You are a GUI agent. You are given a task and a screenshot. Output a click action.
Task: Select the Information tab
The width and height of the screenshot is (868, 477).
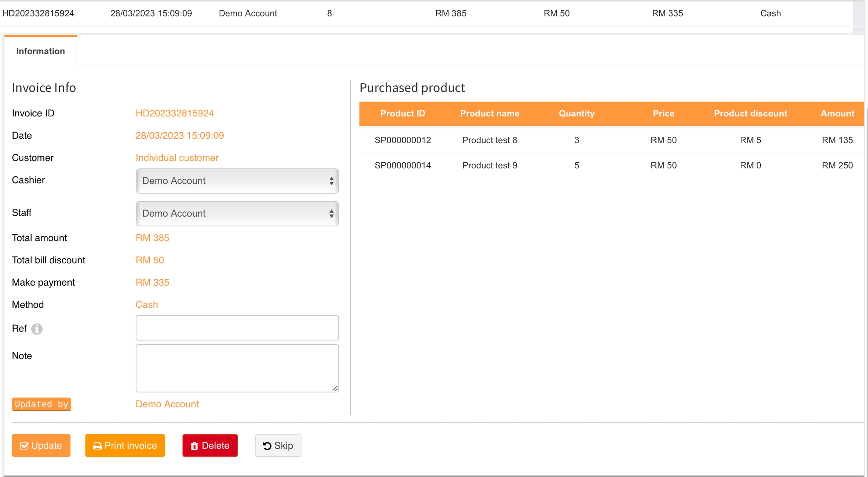[40, 51]
